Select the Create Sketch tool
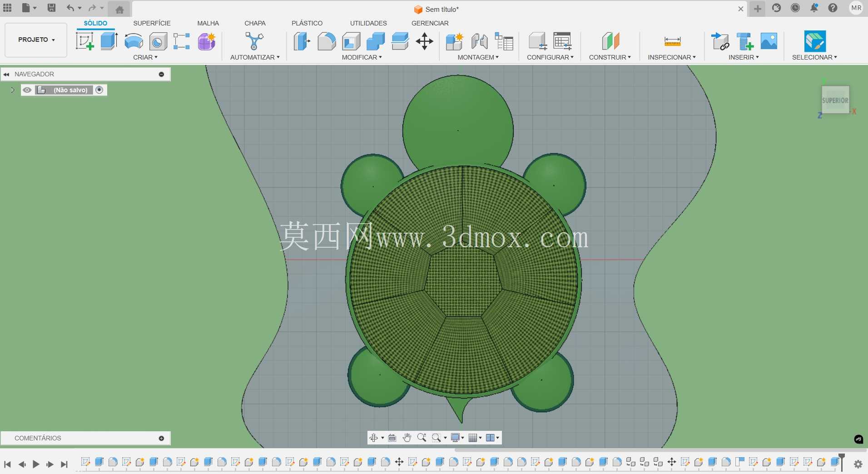This screenshot has height=474, width=868. 85,41
